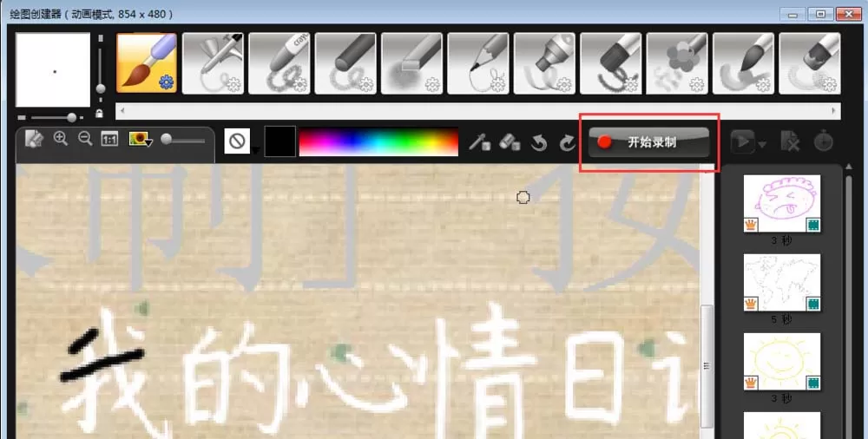
Task: Undo the last stroke
Action: tap(539, 143)
